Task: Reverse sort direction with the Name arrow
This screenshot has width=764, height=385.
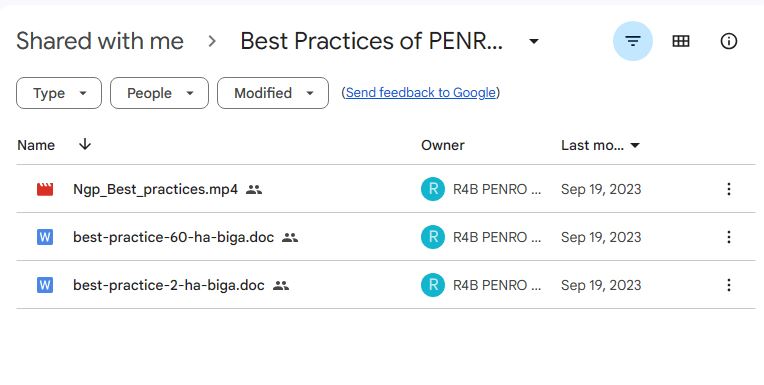Action: 85,144
